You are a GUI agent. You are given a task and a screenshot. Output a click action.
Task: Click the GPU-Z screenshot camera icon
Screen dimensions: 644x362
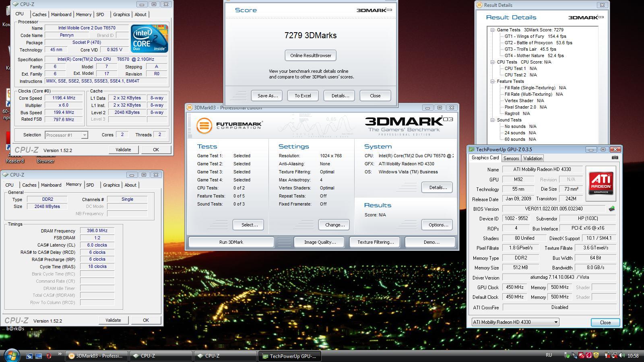[615, 158]
